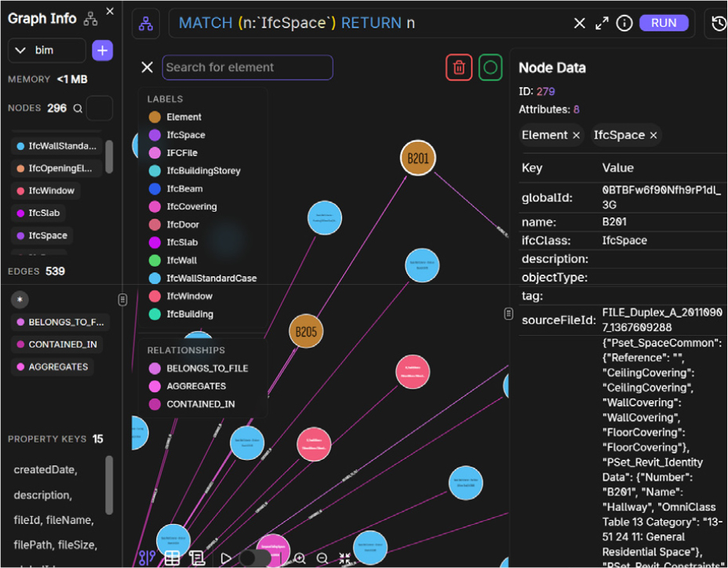
Task: Close the Graph Info panel
Action: [110, 11]
